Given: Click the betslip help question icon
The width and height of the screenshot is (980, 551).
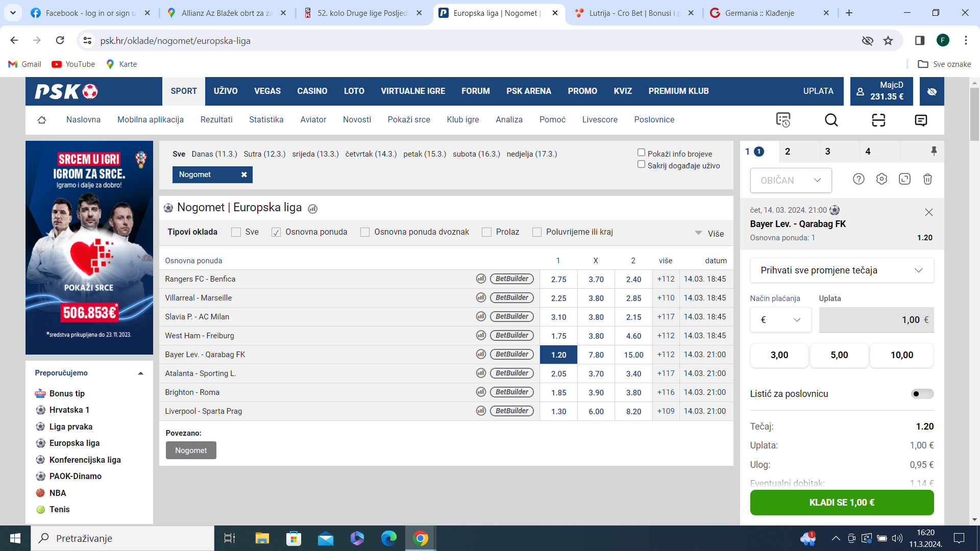Looking at the screenshot, I should click(859, 179).
